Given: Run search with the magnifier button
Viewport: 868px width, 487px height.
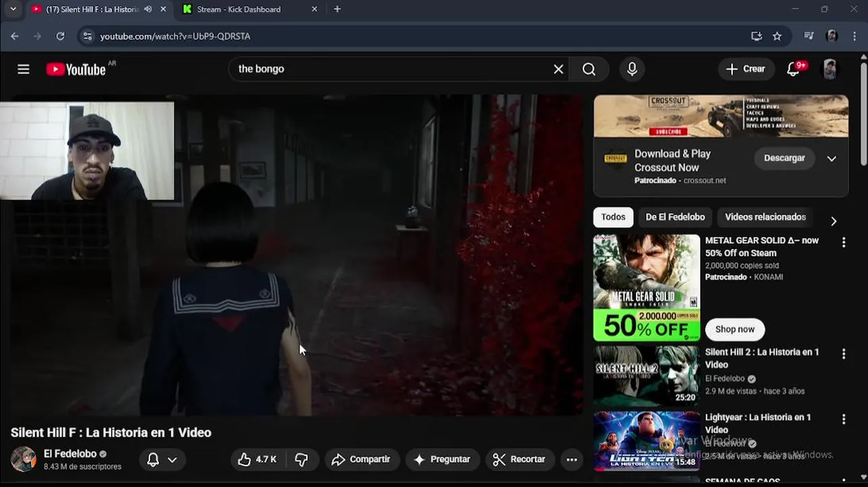Looking at the screenshot, I should tap(589, 69).
